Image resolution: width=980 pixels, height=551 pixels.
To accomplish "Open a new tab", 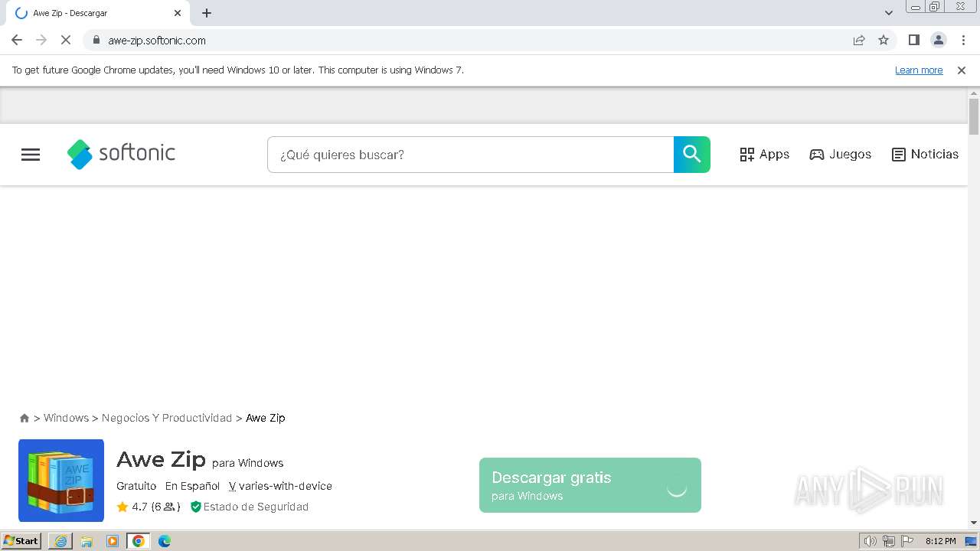I will point(207,13).
